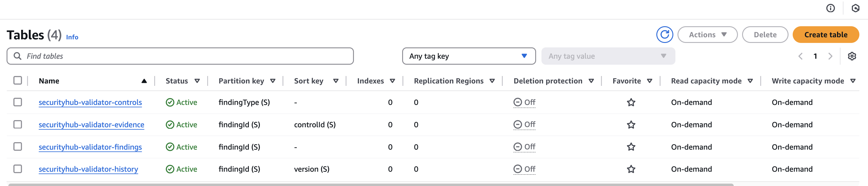Click the Deletion protection column header

coord(547,81)
